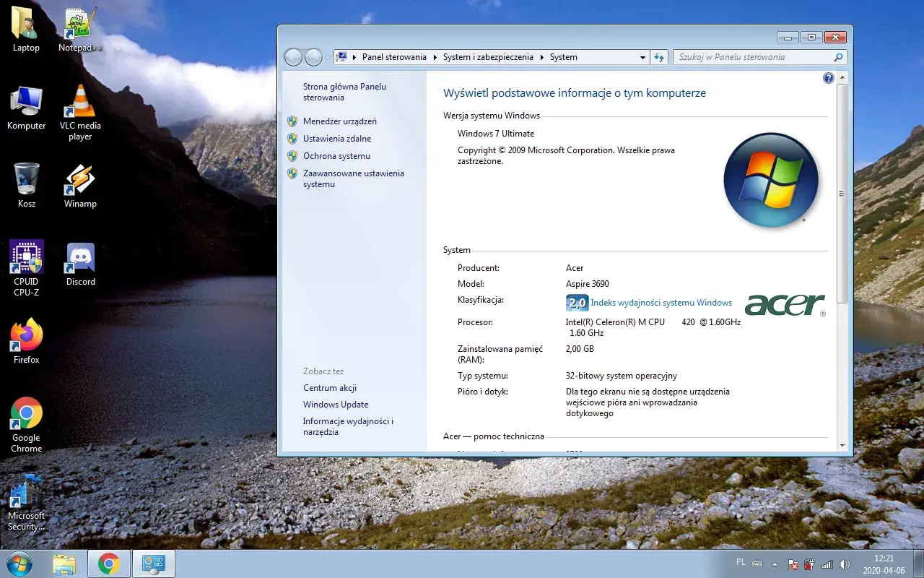The image size is (924, 578).
Task: Click the Intel(R) Celeron(R) M CPU text
Action: pos(615,322)
